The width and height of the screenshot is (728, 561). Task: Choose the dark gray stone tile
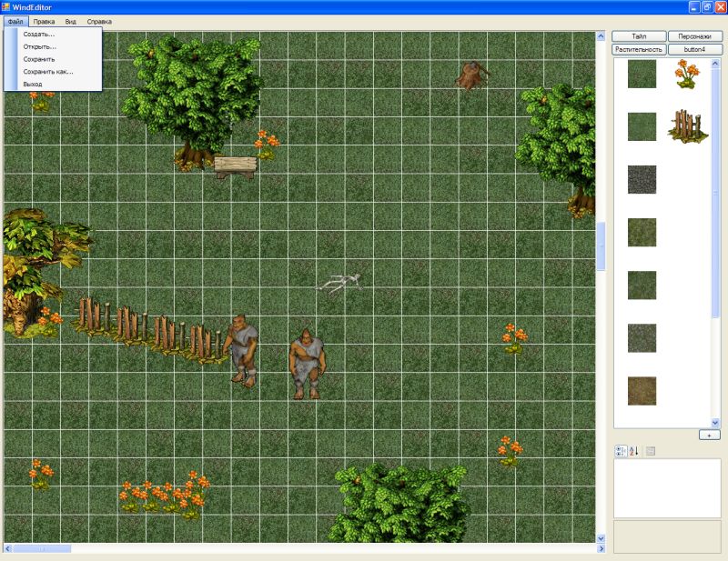coord(642,179)
